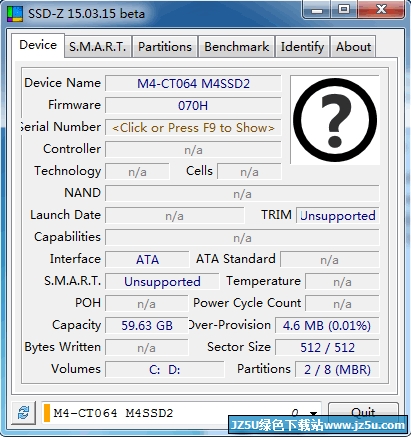The height and width of the screenshot is (437, 411).
Task: Click the ATA Standard n/a field
Action: pos(330,259)
